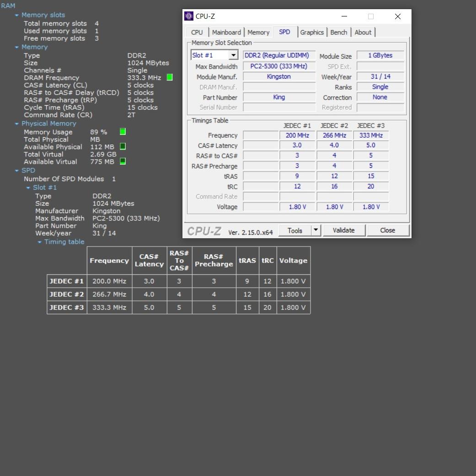476x476 pixels.
Task: Collapse the SPD section in Speccy
Action: tap(17, 171)
